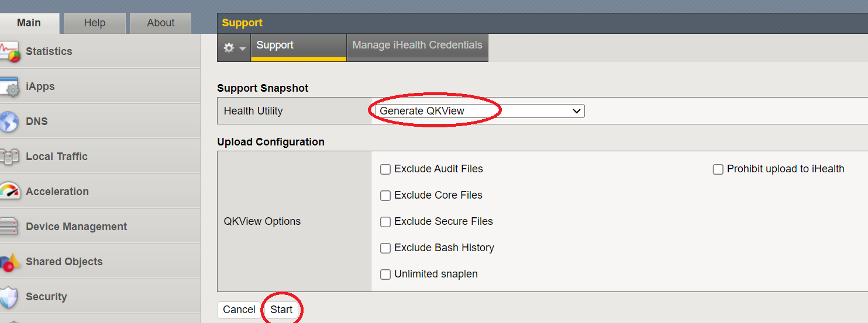Open the gear settings menu icon
This screenshot has width=868, height=323.
pos(229,48)
